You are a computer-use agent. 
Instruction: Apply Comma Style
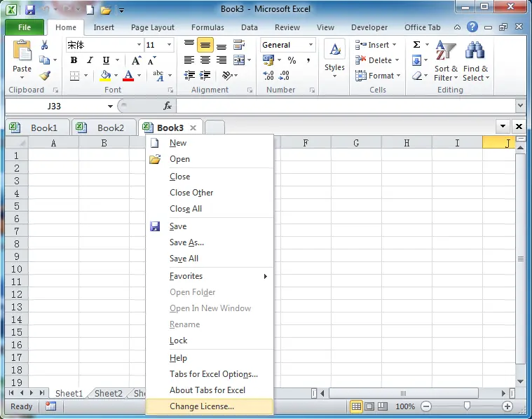click(308, 60)
